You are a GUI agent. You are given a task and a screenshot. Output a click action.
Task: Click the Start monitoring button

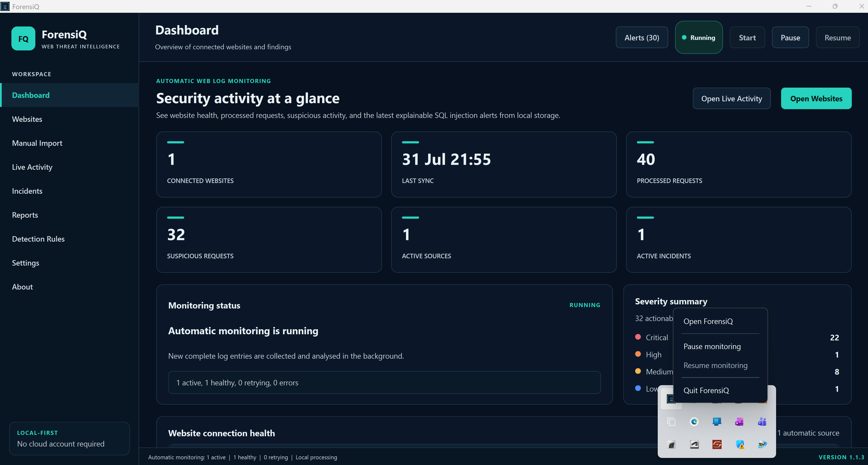click(747, 37)
